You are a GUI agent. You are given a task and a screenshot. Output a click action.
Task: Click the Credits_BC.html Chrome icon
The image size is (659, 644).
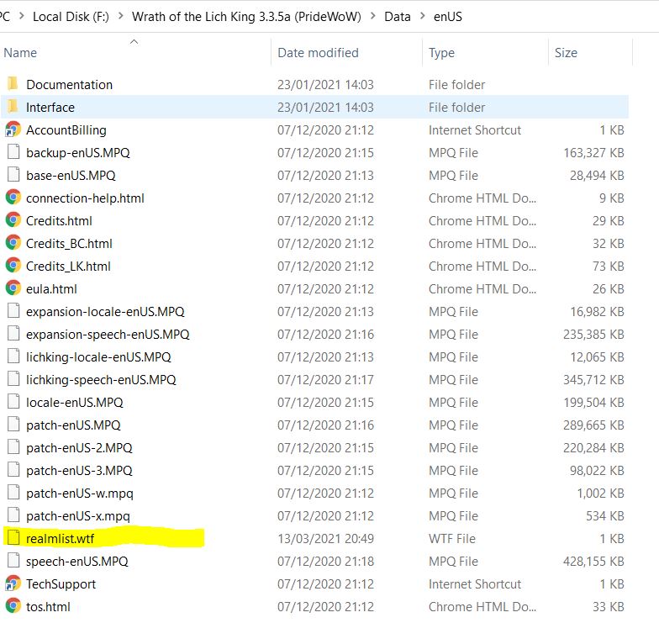pos(13,242)
